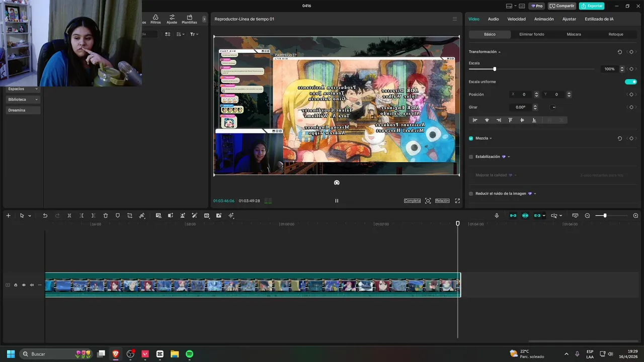Open the Filtros panel icon
The image size is (644, 362).
[x=155, y=19]
